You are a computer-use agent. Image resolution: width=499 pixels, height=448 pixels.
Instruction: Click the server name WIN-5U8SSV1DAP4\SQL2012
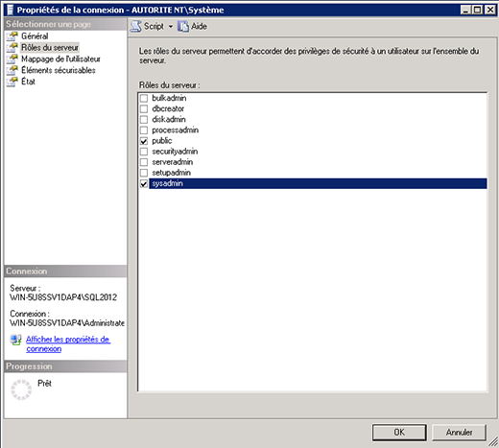click(63, 297)
